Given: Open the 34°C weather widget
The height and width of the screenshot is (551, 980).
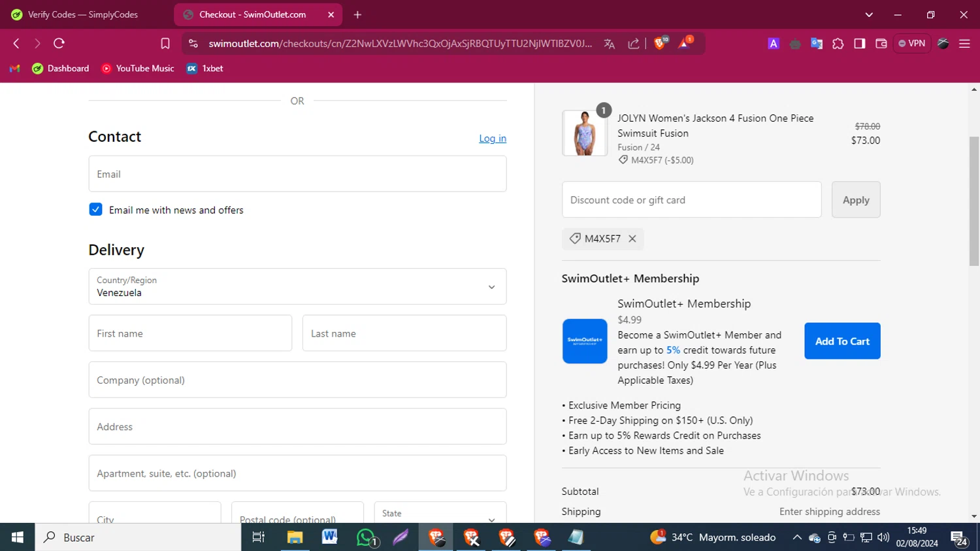Looking at the screenshot, I should [x=713, y=537].
